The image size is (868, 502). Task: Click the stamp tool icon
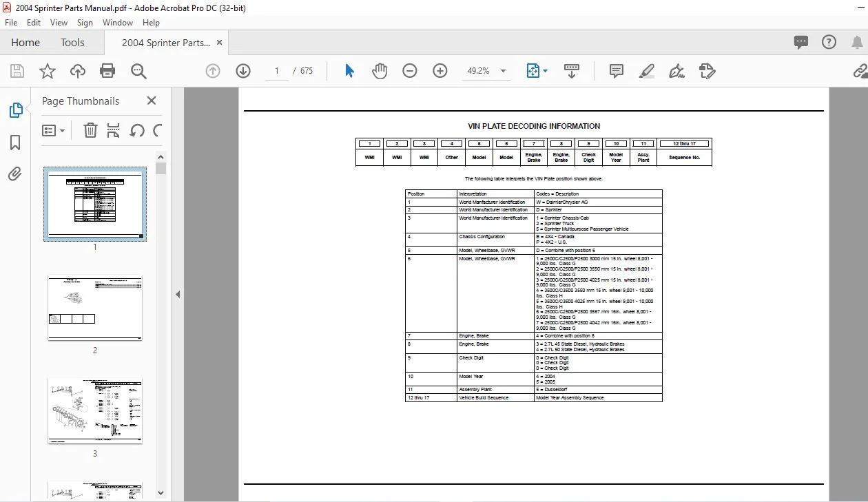(x=707, y=71)
